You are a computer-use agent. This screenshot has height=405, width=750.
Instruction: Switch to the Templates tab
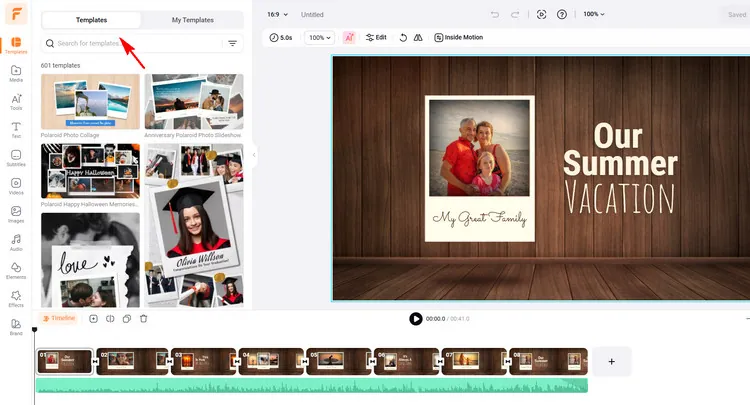[x=91, y=20]
